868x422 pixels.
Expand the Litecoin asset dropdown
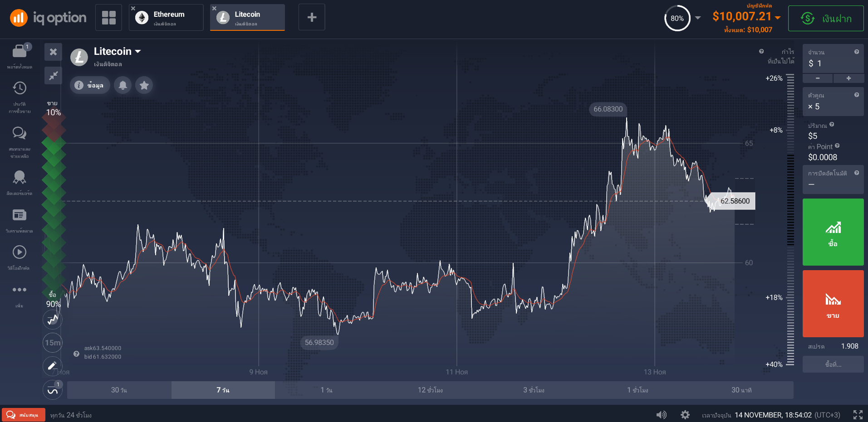coord(138,52)
